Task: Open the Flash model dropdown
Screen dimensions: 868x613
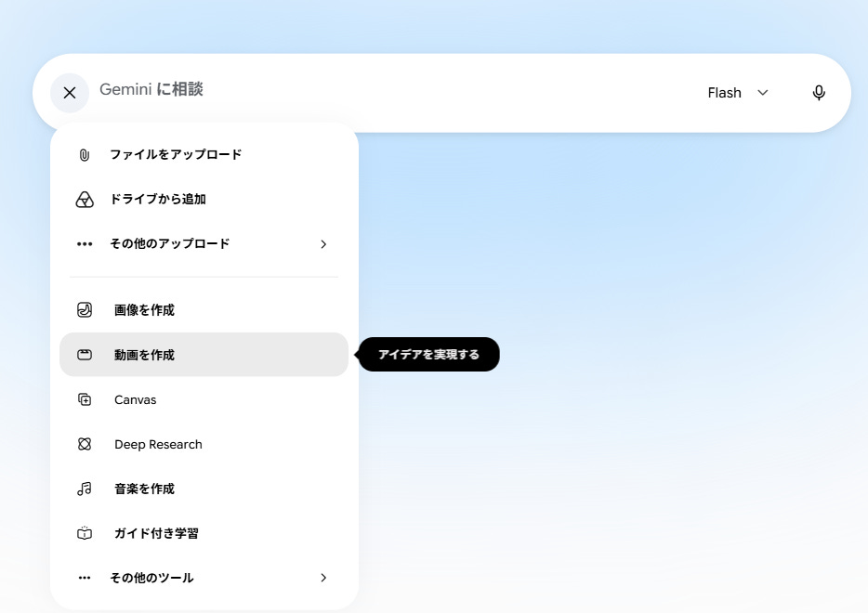Action: tap(738, 93)
